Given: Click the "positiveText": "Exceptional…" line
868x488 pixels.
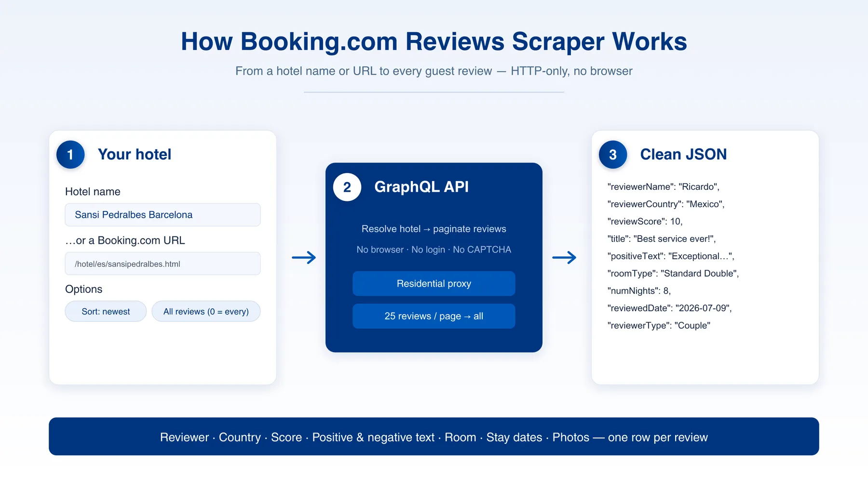Looking at the screenshot, I should tap(671, 256).
